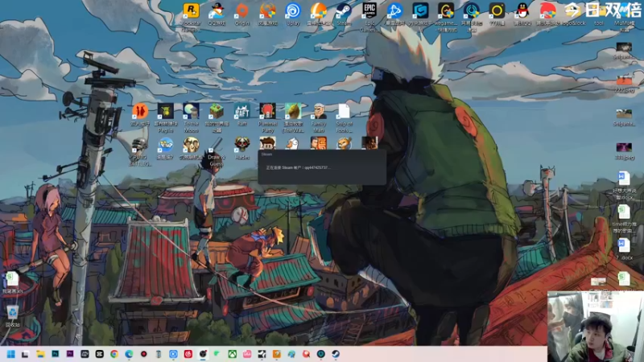This screenshot has width=644, height=362.
Task: Open the Draw & Guess game shortcut
Action: (x=217, y=145)
